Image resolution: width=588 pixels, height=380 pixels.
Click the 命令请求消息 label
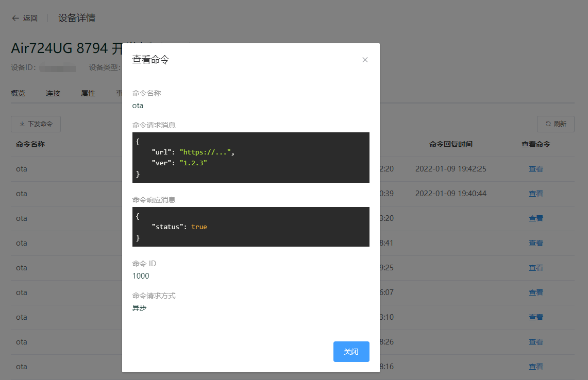click(x=154, y=125)
